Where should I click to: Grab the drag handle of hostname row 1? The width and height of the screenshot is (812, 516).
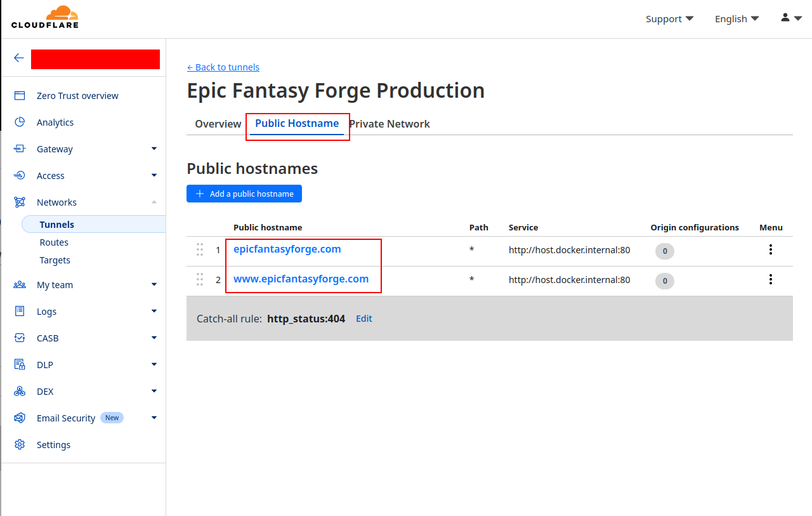click(x=200, y=249)
